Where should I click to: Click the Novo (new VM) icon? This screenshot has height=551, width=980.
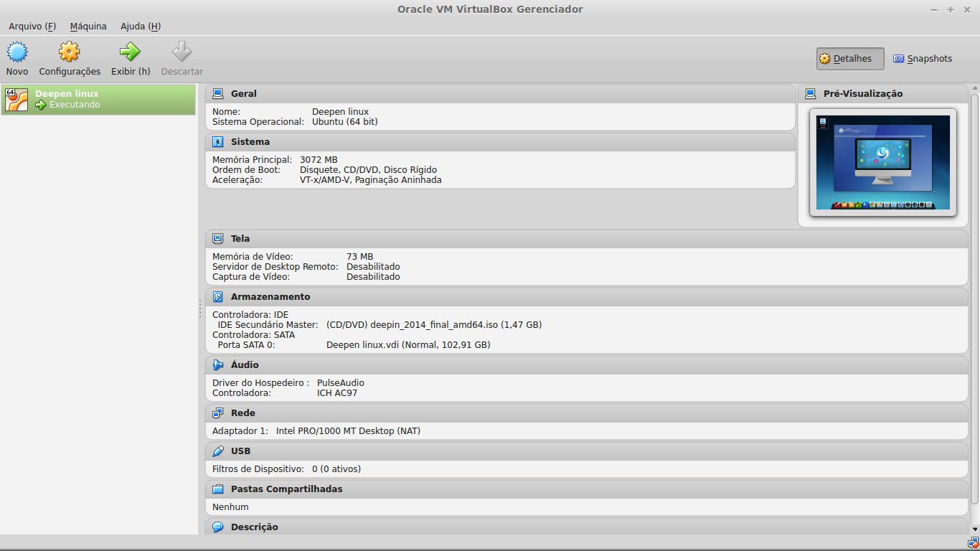[17, 52]
